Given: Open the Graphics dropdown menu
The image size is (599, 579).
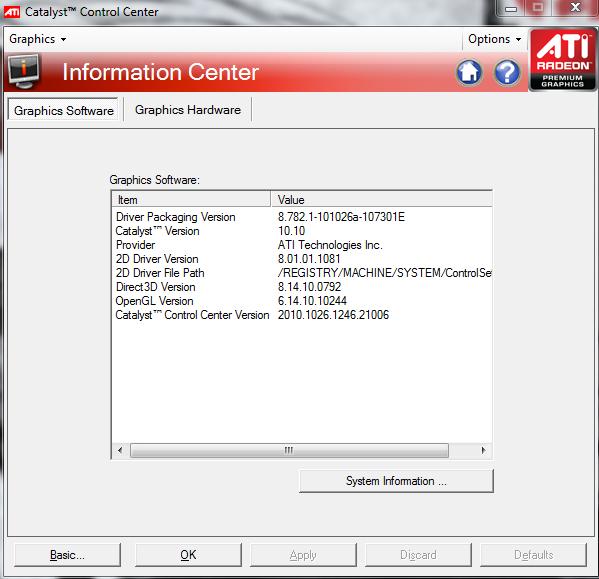Looking at the screenshot, I should [x=37, y=39].
